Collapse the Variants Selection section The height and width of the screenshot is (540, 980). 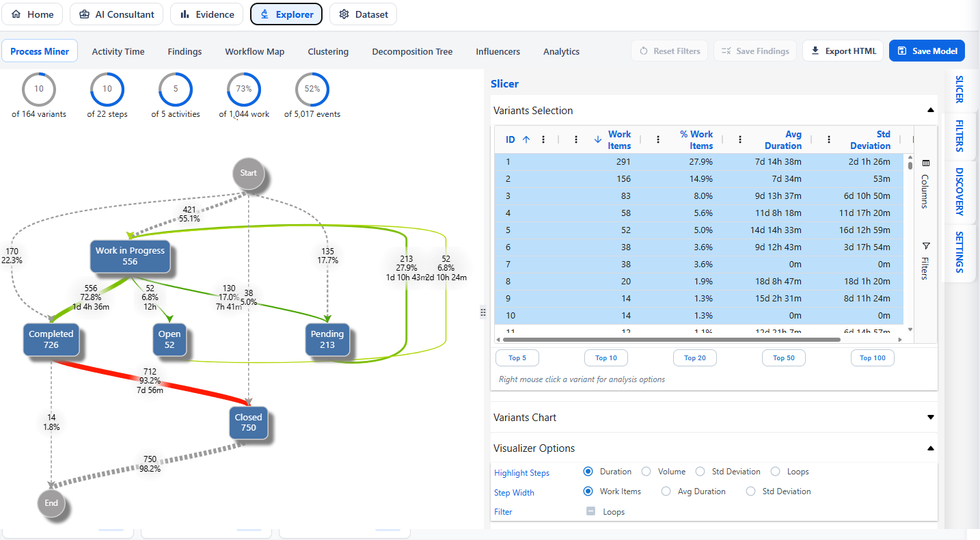pos(930,109)
